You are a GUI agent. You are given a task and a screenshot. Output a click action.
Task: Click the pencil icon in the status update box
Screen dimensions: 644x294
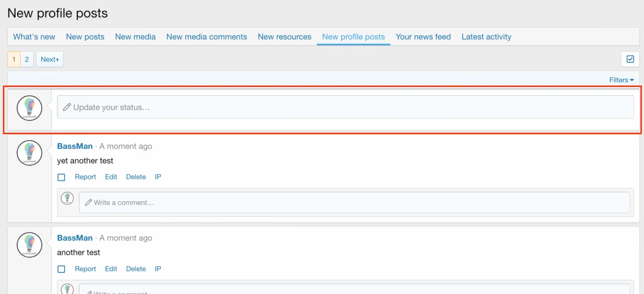[x=67, y=107]
